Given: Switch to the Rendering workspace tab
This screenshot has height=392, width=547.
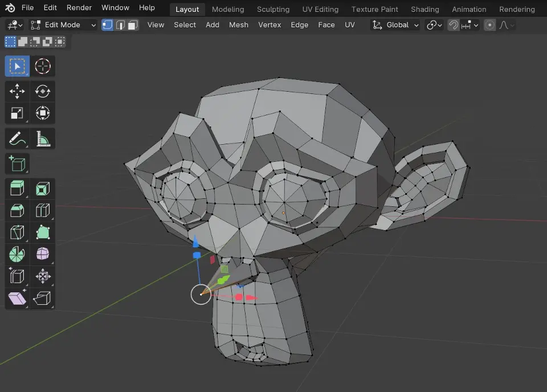Looking at the screenshot, I should (517, 10).
